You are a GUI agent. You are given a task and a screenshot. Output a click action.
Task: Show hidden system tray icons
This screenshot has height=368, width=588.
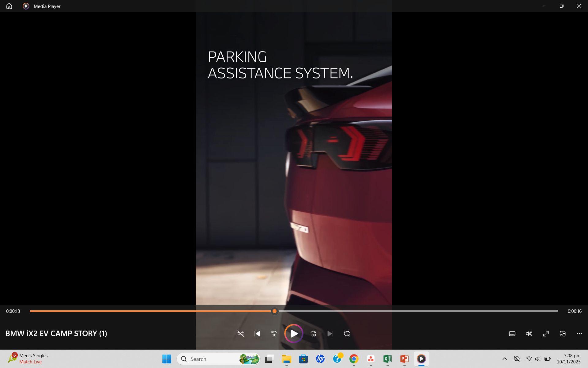click(505, 359)
